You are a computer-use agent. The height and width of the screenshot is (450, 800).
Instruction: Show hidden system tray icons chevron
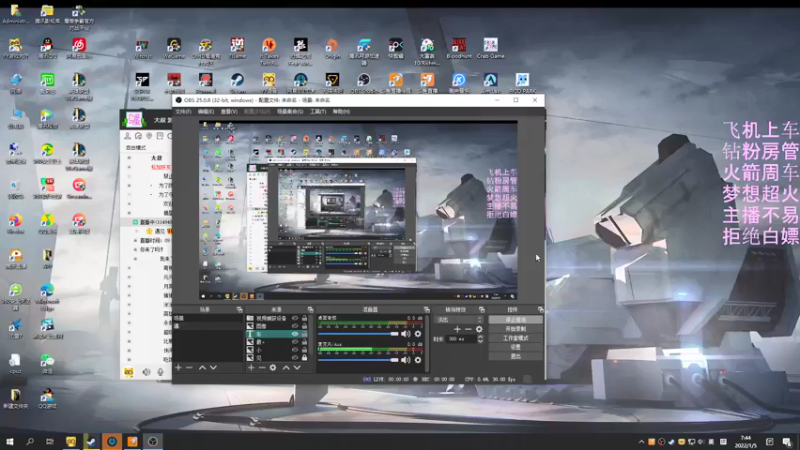(x=641, y=442)
